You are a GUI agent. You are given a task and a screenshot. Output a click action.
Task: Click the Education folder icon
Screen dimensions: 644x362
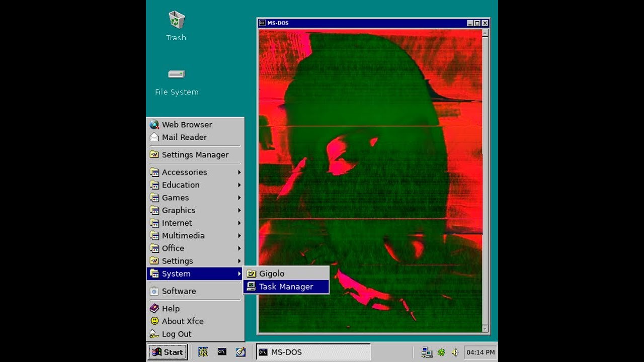[154, 185]
